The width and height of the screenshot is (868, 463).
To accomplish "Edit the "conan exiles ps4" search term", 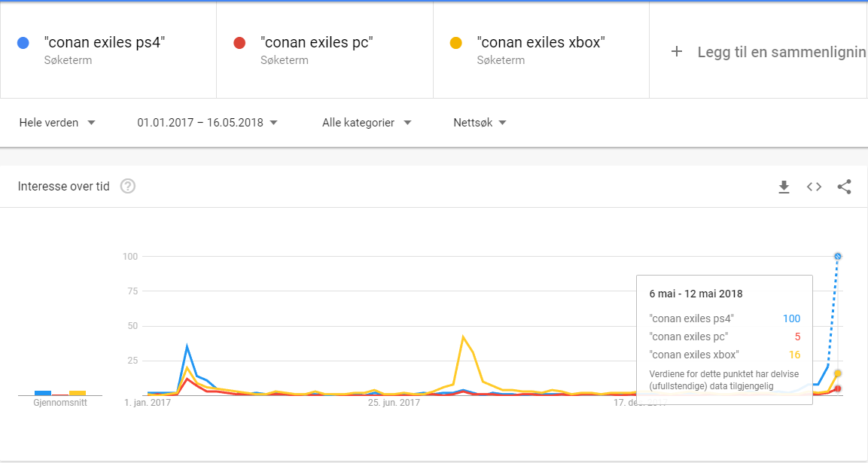I will 105,43.
